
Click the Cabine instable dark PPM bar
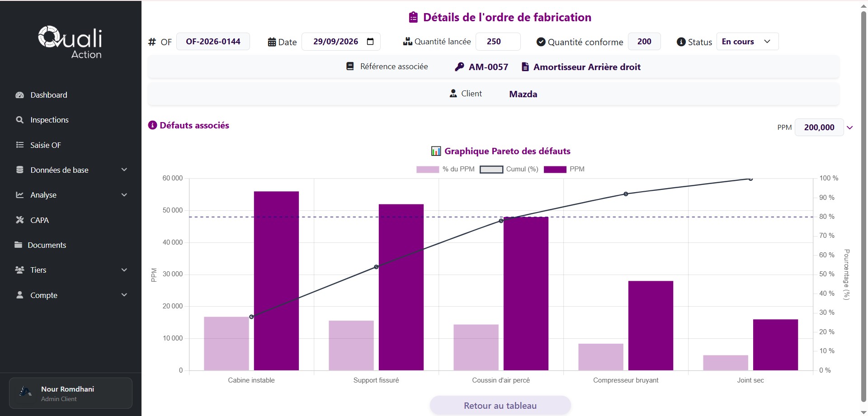pos(276,281)
